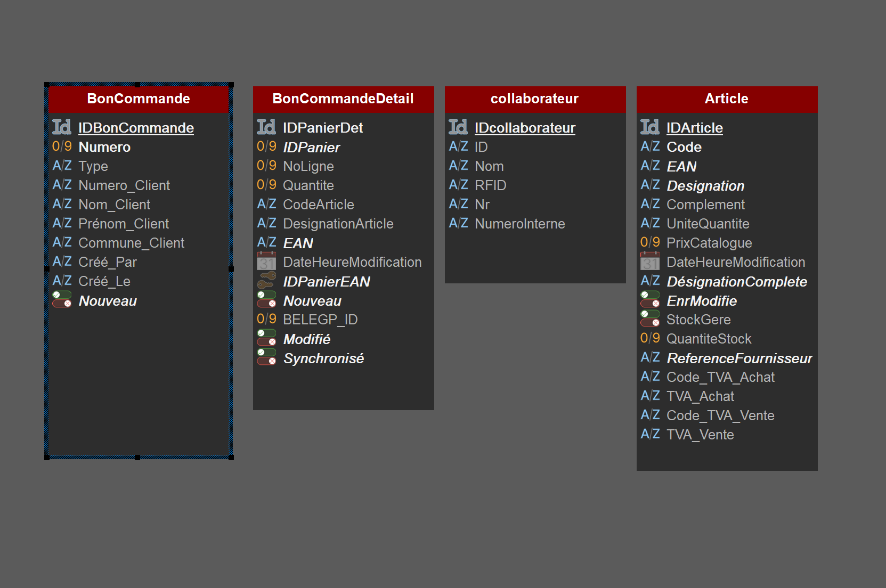Click the Id icon beside IDBonCommande
Viewport: 886px width, 588px height.
tap(62, 127)
